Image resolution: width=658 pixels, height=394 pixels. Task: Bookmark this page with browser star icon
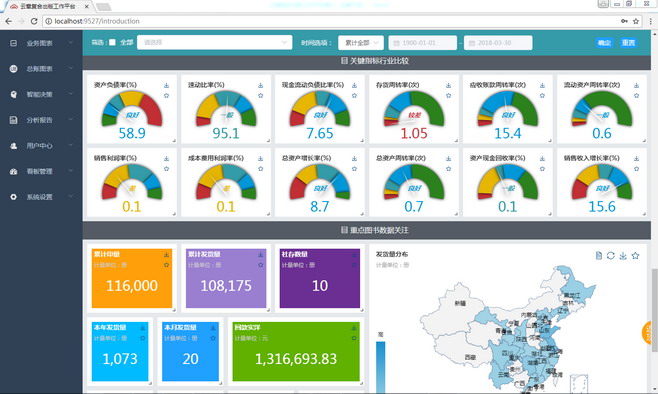[x=636, y=21]
